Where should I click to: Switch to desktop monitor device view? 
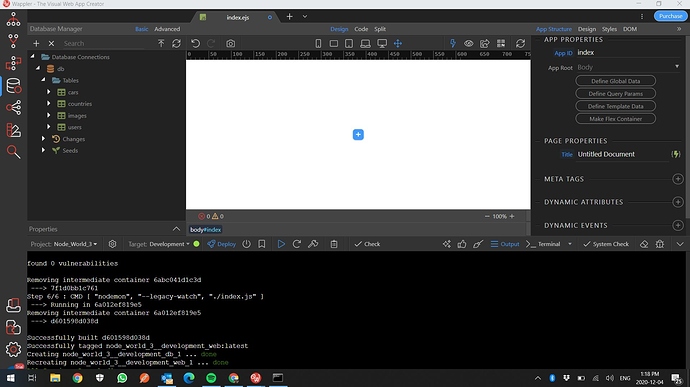pyautogui.click(x=382, y=43)
